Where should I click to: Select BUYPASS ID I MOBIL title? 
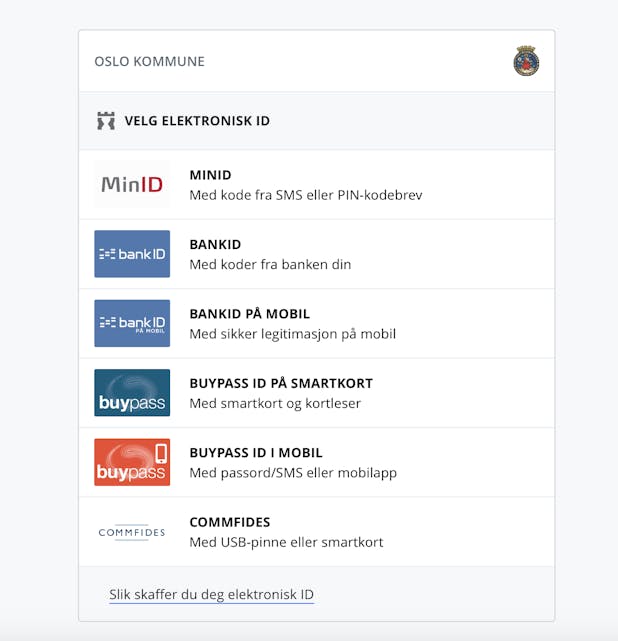point(256,453)
